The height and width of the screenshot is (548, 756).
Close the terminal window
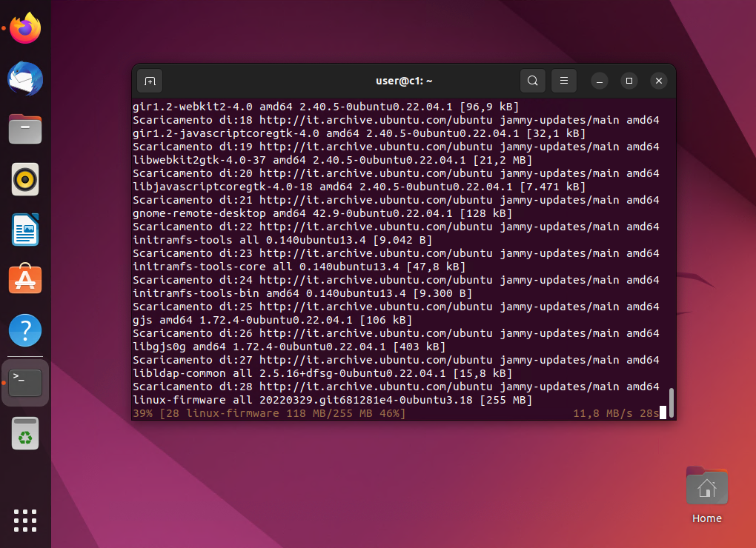(659, 81)
